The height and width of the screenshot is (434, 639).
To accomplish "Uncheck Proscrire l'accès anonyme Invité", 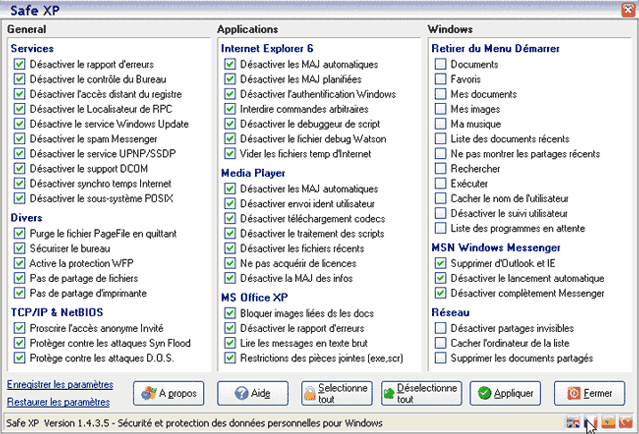I will pyautogui.click(x=19, y=328).
